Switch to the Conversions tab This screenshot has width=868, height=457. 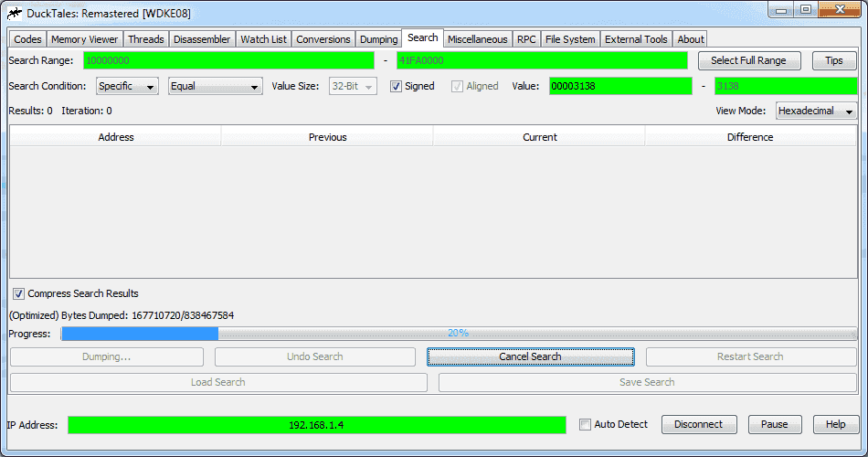coord(323,39)
